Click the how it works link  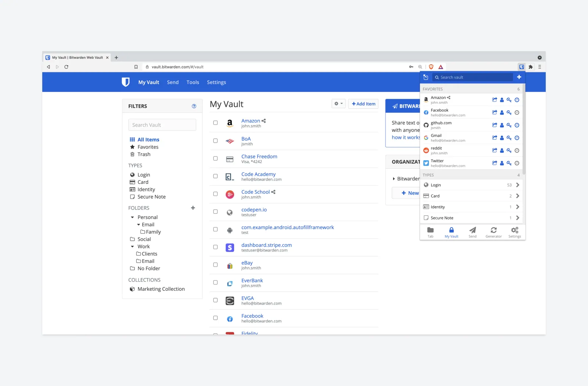(x=406, y=137)
